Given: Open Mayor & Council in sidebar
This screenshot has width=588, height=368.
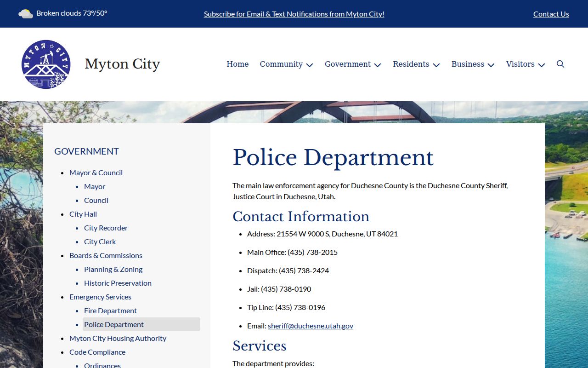Looking at the screenshot, I should [96, 172].
